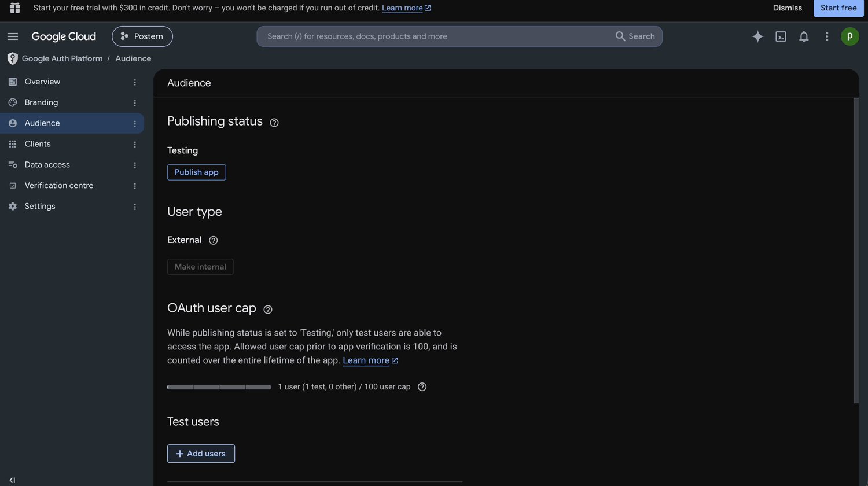868x486 pixels.
Task: Select the Audience menu item
Action: click(x=72, y=123)
